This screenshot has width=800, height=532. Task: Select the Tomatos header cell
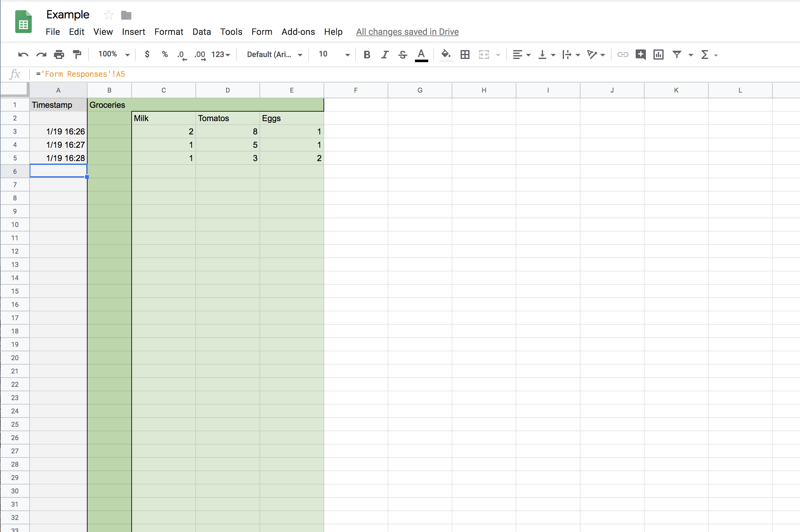point(227,118)
